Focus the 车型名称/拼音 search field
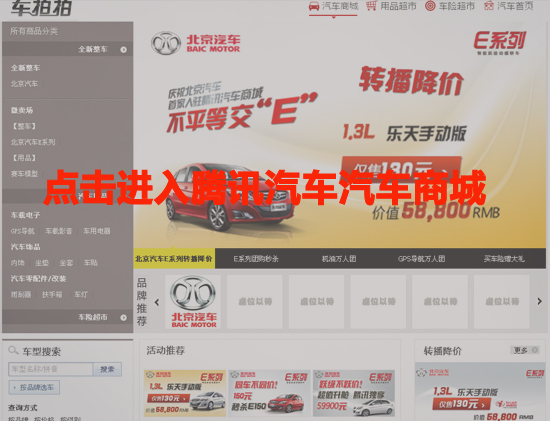Image resolution: width=550 pixels, height=421 pixels. click(x=51, y=369)
